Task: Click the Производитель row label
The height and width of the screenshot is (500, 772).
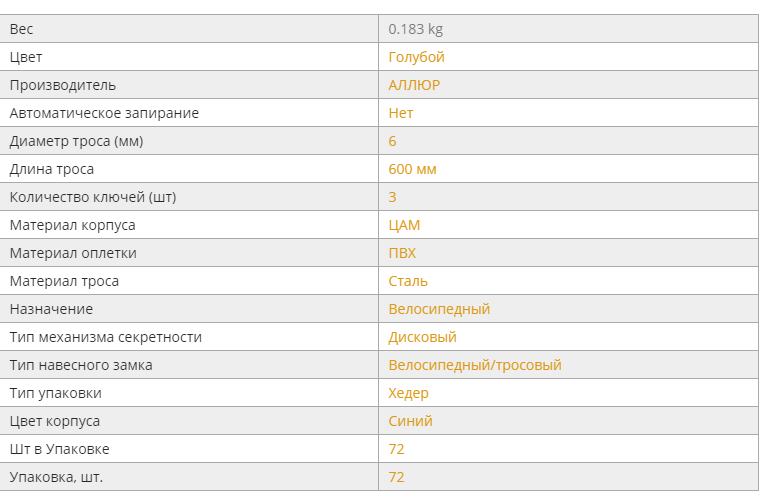Action: (x=63, y=85)
